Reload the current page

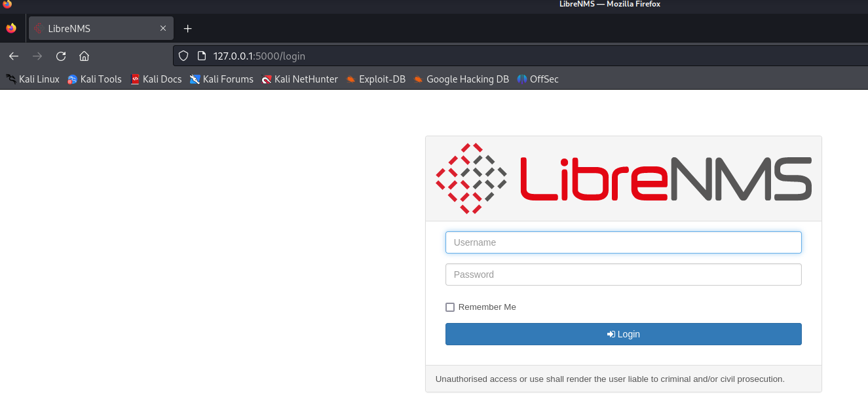click(61, 56)
